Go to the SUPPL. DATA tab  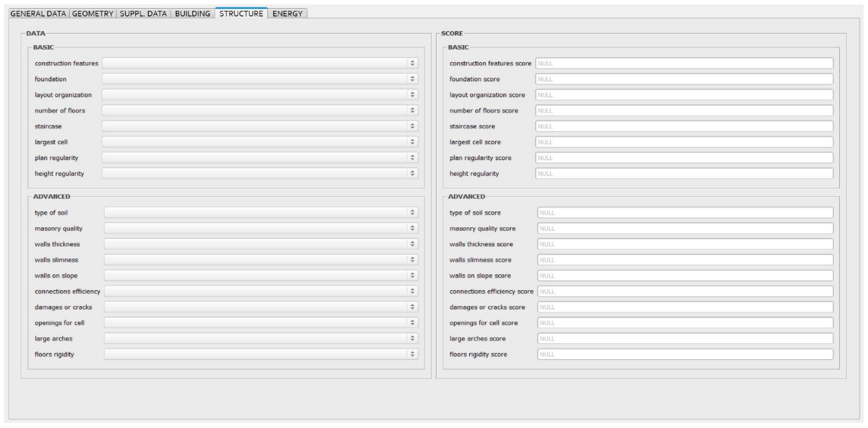(x=143, y=14)
